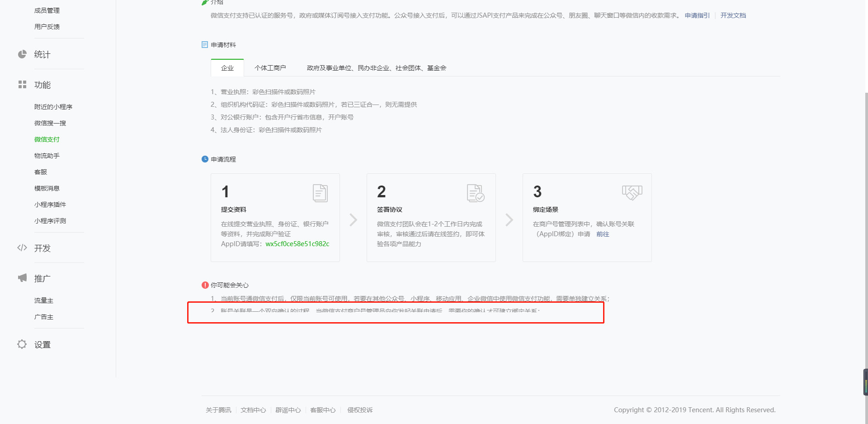Click the arrow between steps 1 and 2
Viewport: 868px width, 424px height.
(x=354, y=220)
